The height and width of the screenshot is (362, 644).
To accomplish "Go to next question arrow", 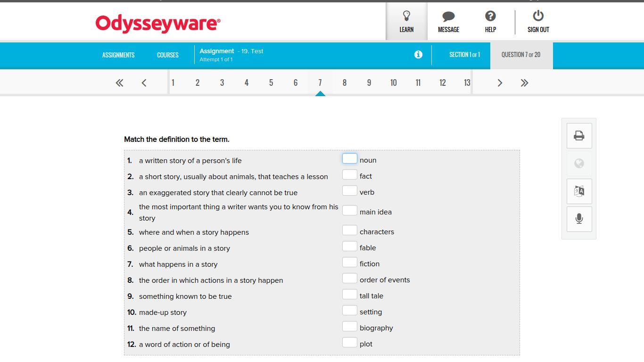I will [500, 83].
